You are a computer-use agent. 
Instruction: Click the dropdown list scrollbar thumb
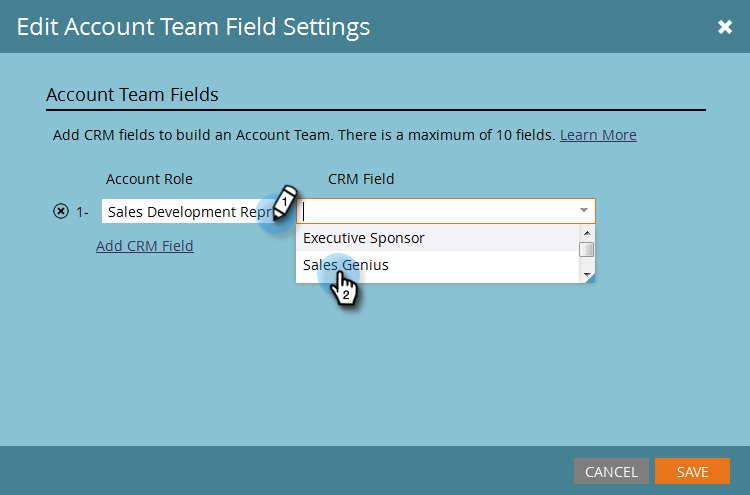pos(587,249)
